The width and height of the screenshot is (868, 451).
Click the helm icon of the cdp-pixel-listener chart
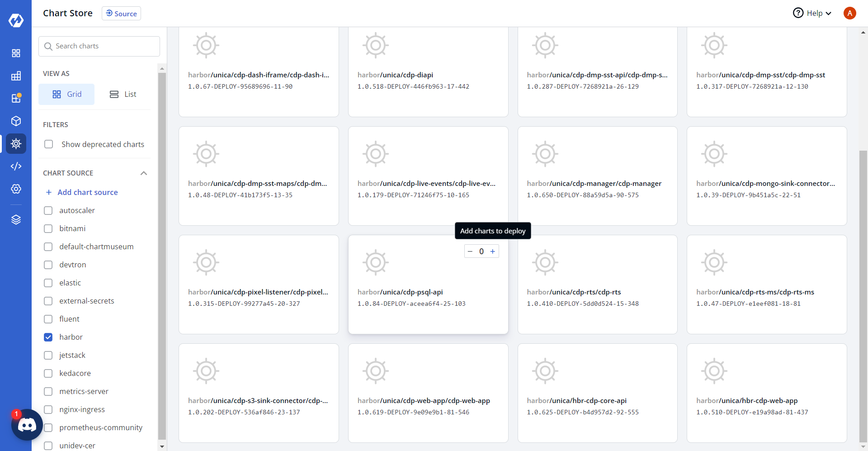tap(206, 262)
